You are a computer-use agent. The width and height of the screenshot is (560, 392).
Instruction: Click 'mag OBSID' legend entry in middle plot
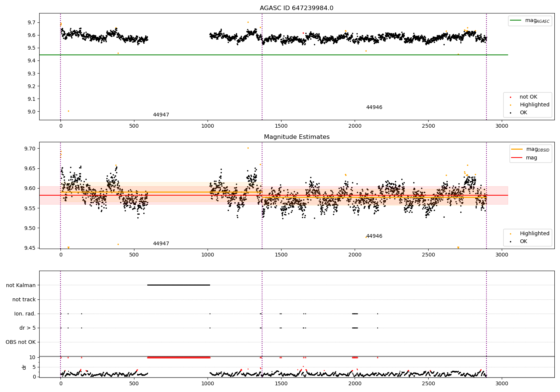tap(530, 149)
